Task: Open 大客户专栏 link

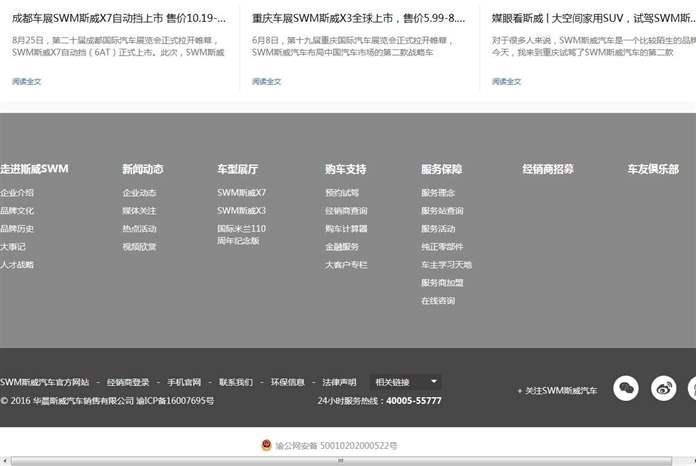Action: click(346, 265)
